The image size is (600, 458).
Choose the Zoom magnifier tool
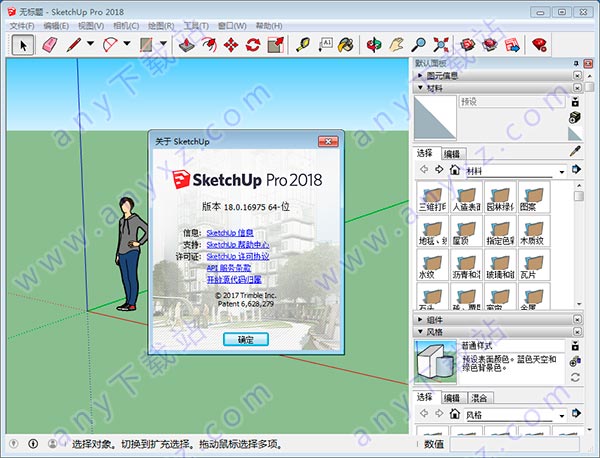click(x=419, y=45)
